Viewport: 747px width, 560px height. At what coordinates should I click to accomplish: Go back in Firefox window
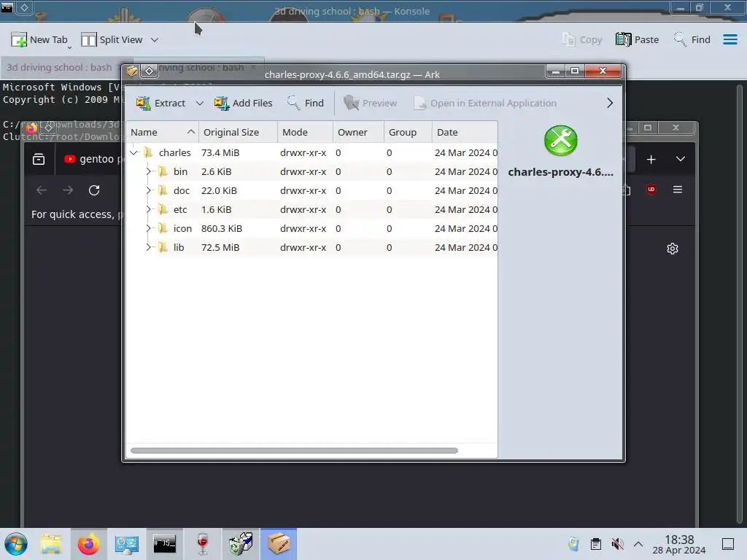tap(42, 190)
